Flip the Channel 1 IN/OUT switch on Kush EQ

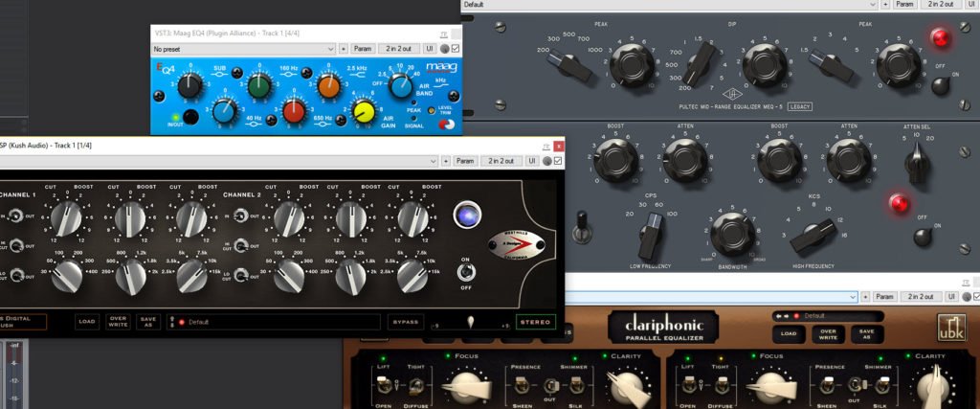point(17,216)
